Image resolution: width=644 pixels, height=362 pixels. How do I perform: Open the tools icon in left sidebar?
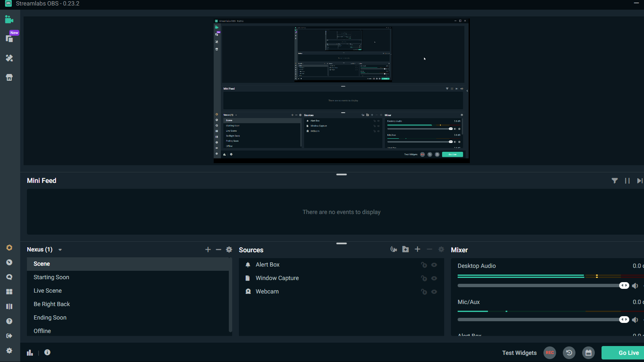(9, 58)
